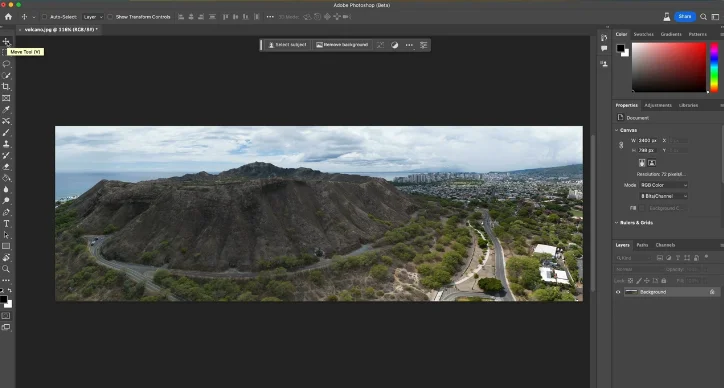The width and height of the screenshot is (724, 388).
Task: Select the Path Selection arrow tool
Action: coord(6,235)
